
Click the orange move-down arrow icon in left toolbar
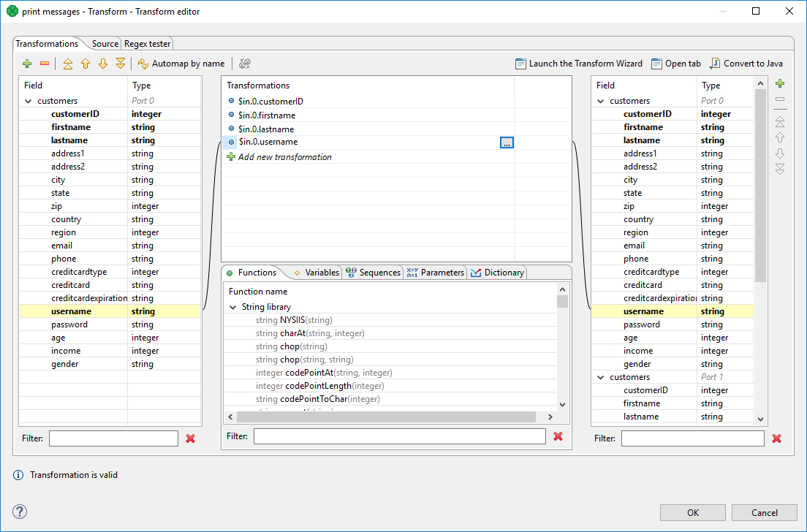[103, 64]
